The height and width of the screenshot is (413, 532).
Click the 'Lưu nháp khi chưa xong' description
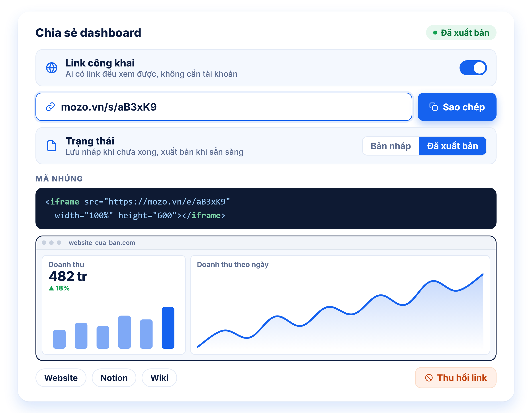point(154,152)
